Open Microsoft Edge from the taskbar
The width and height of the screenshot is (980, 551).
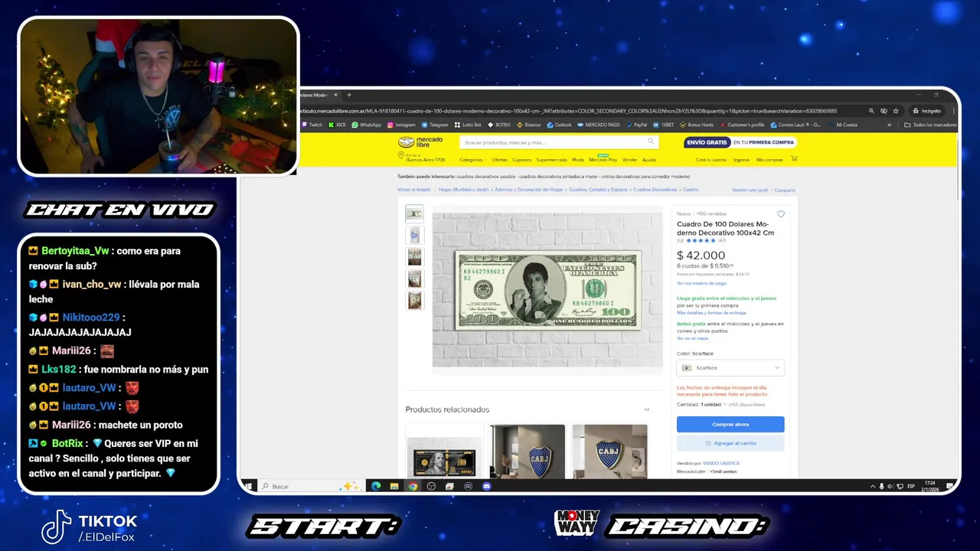coord(376,486)
